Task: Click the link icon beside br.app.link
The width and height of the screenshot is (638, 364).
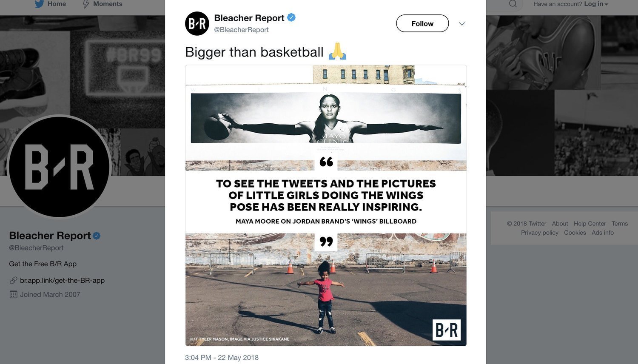Action: pos(13,280)
